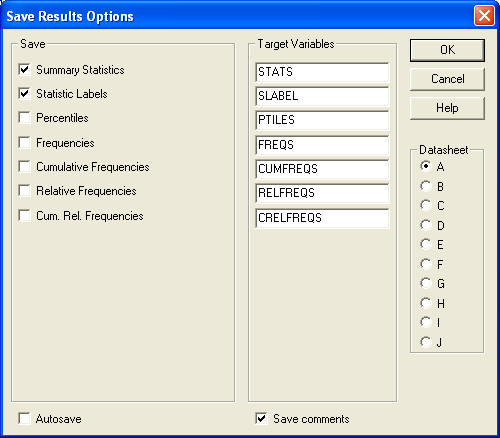The image size is (500, 438).
Task: Click the OK button
Action: tap(447, 50)
